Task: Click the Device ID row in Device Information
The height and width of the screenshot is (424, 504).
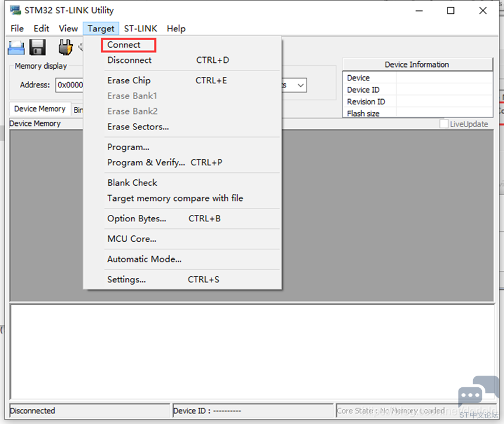Action: [418, 90]
